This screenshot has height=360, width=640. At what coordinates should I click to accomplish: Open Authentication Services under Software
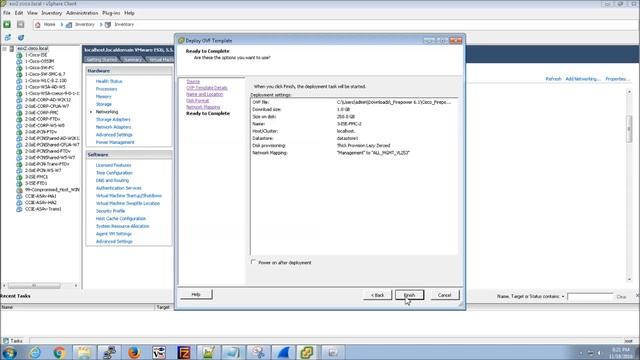(118, 188)
